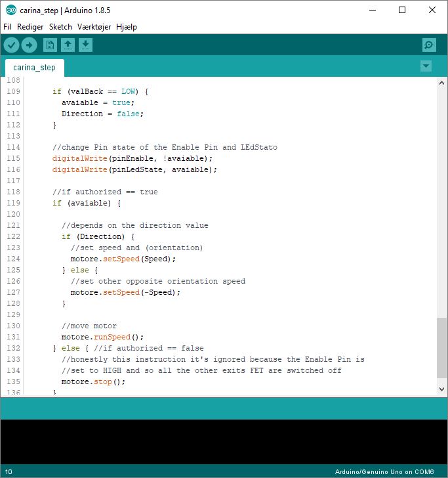Image resolution: width=448 pixels, height=478 pixels.
Task: Click line number 129 in the gutter
Action: pyautogui.click(x=13, y=315)
